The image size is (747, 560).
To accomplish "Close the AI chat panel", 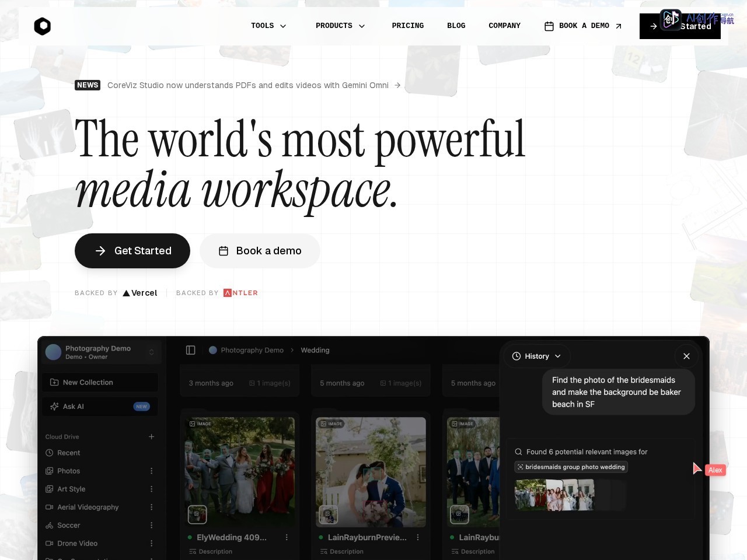I will [x=686, y=356].
